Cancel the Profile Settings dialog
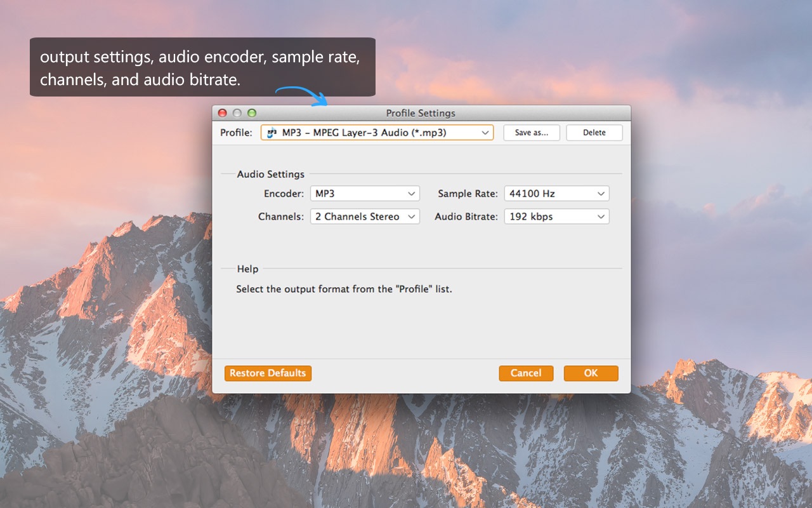Screen dimensions: 812x508 click(x=526, y=373)
